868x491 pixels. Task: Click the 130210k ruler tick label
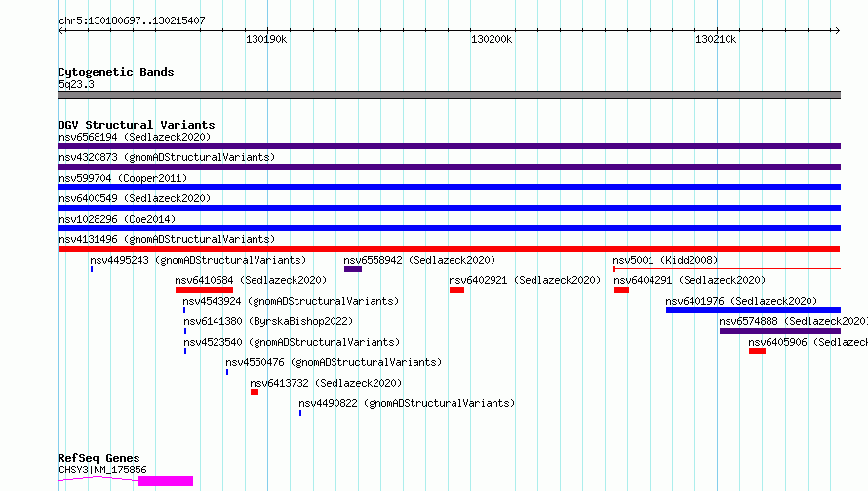(716, 39)
